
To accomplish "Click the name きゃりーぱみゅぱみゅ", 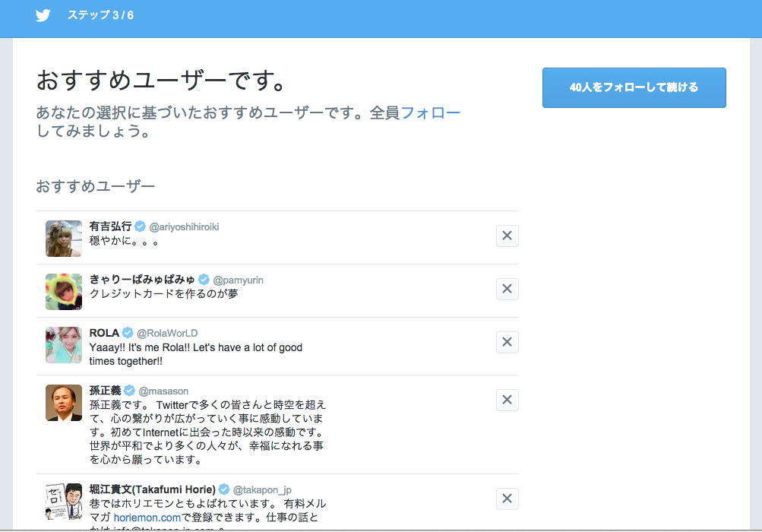I will tap(142, 279).
